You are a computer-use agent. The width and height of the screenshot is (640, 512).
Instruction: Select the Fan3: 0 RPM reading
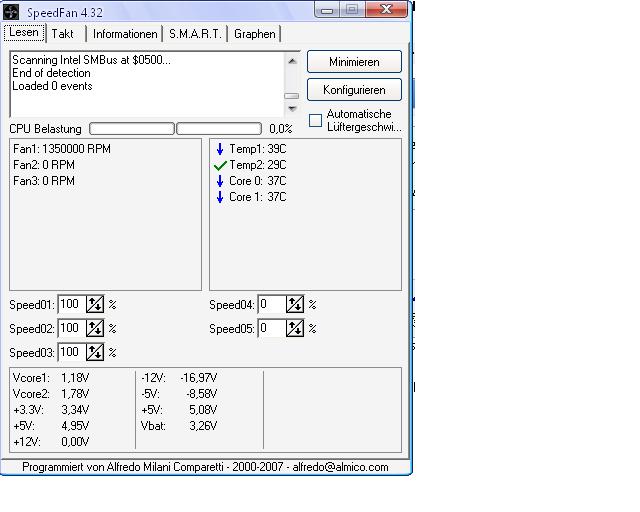(x=44, y=181)
